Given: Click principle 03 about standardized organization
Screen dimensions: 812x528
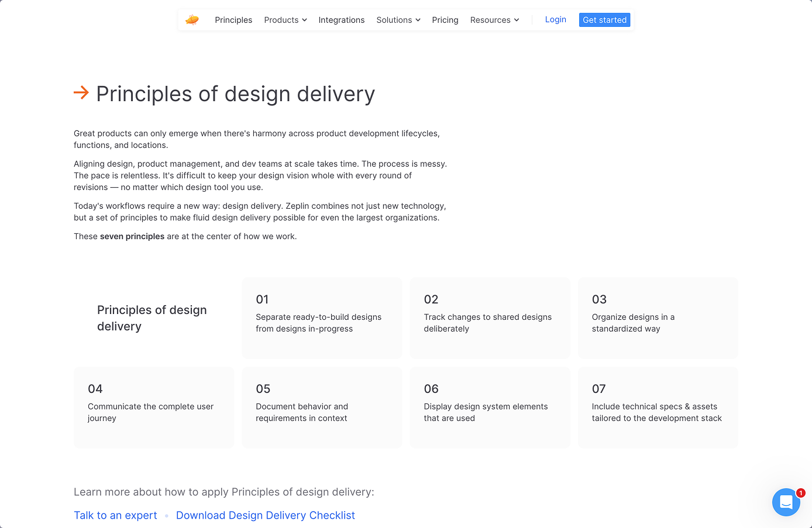Looking at the screenshot, I should tap(658, 318).
